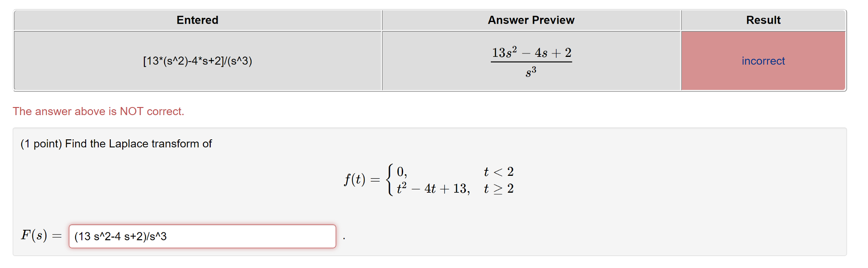Click the t^2 - 4t + 13 expression
868x268 pixels.
click(432, 189)
